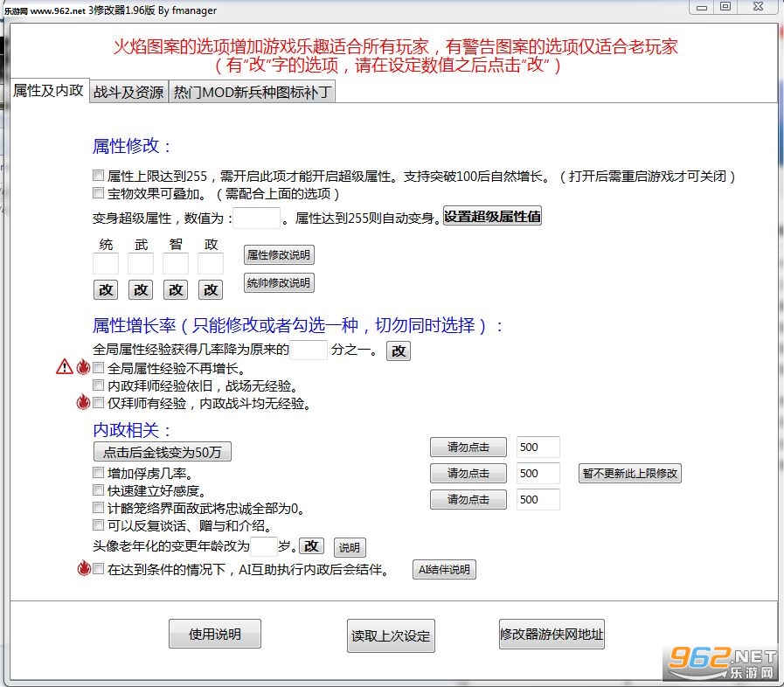Click 改 button under 统
The height and width of the screenshot is (687, 784).
106,290
